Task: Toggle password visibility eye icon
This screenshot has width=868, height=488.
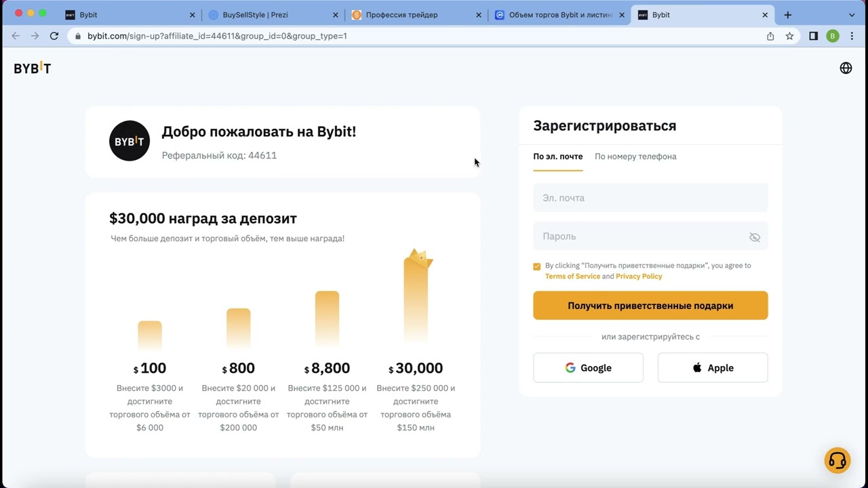Action: 755,237
